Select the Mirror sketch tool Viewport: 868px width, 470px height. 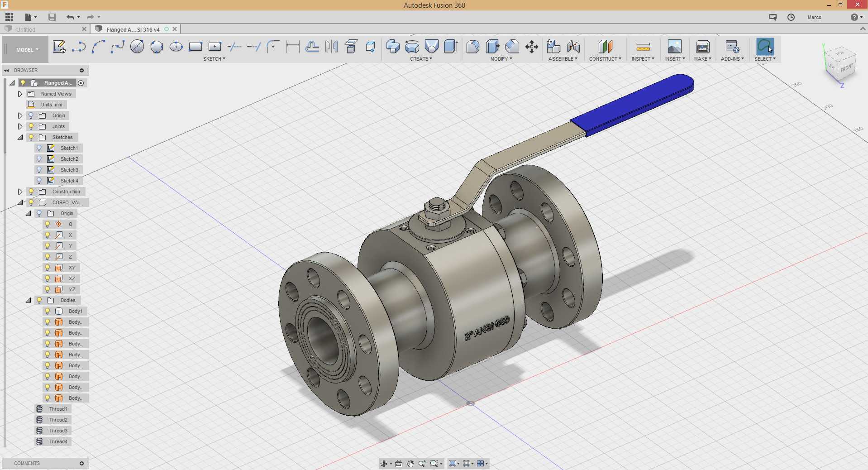332,47
